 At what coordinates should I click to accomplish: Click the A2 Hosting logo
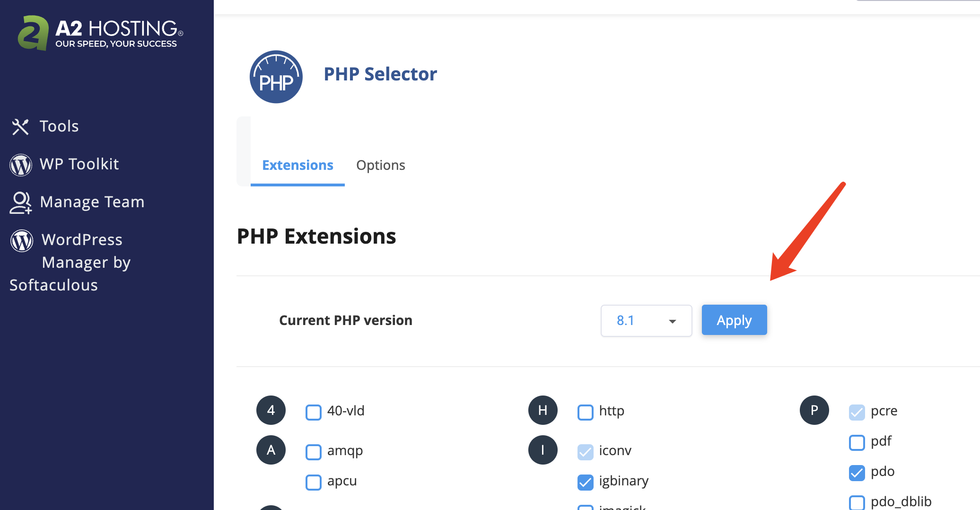100,33
